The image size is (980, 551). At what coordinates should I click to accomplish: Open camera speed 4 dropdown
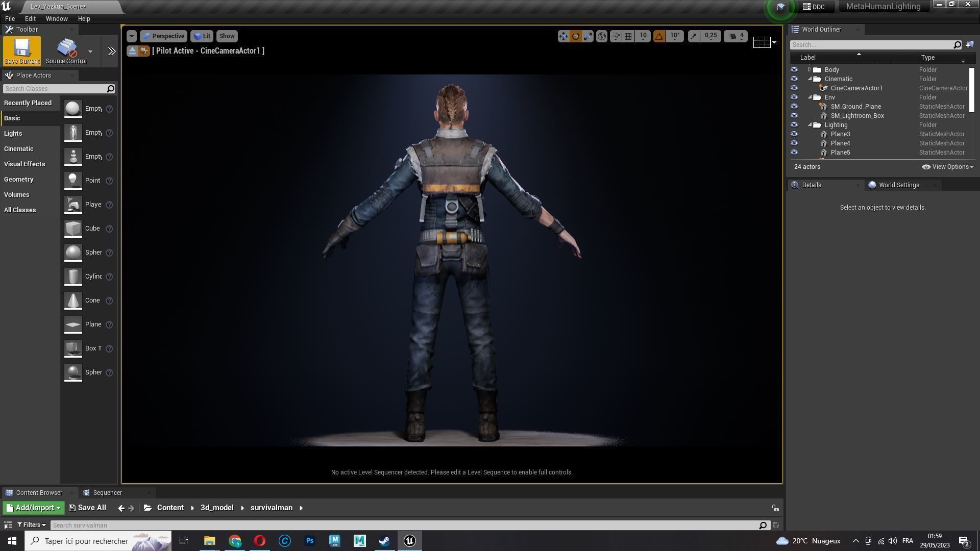[736, 36]
